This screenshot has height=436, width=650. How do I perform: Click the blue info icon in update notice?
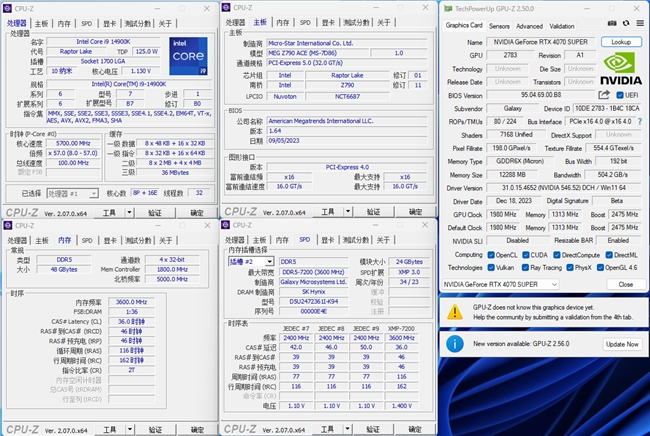click(456, 344)
